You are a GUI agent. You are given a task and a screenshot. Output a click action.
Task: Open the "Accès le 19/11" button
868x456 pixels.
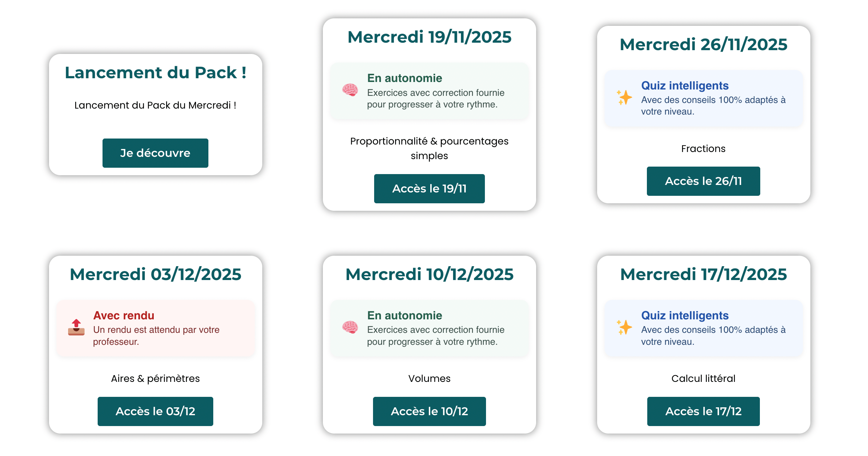point(429,189)
